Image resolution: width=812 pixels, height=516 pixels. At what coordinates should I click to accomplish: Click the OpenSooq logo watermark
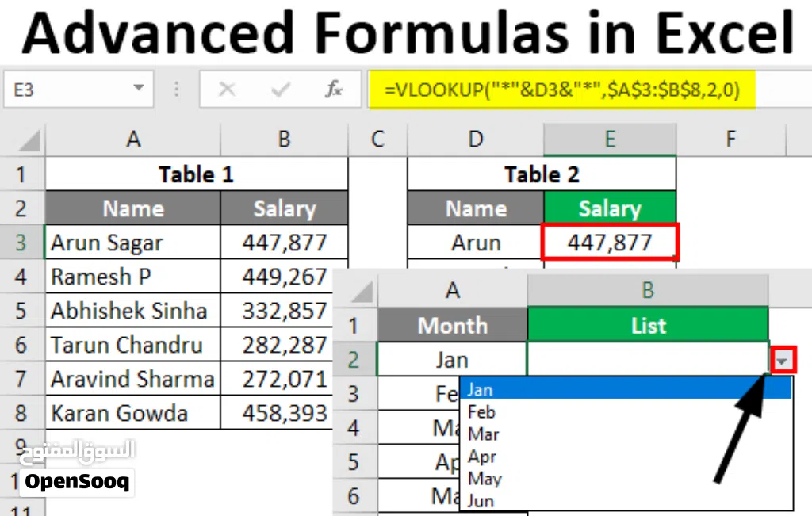pos(77,481)
